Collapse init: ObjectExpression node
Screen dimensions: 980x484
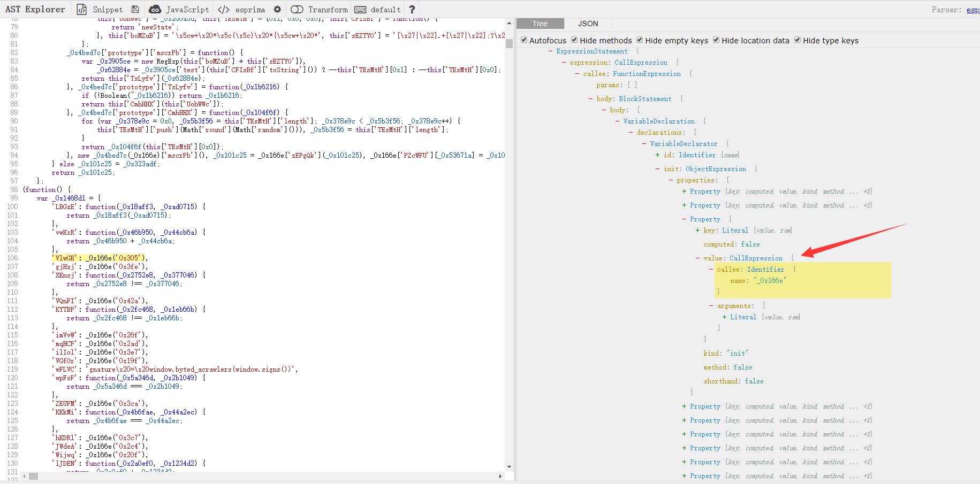point(658,169)
